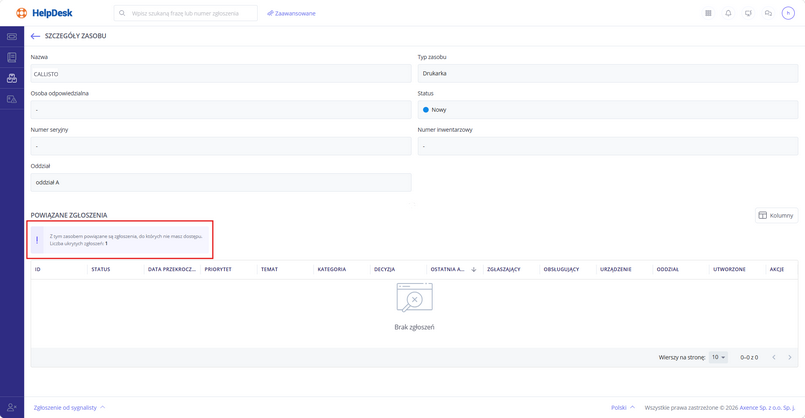Click add user icon at sidebar bottom
805x418 pixels.
point(12,407)
